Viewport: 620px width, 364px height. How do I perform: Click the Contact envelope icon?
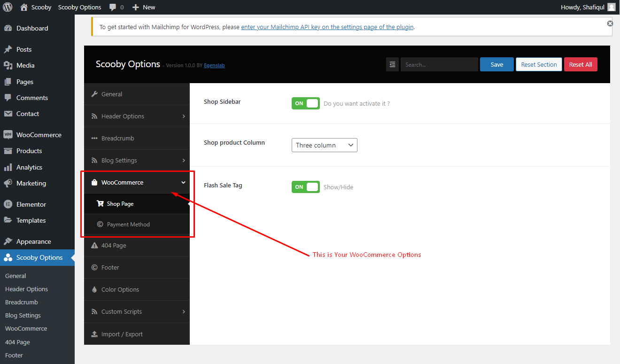pos(8,114)
